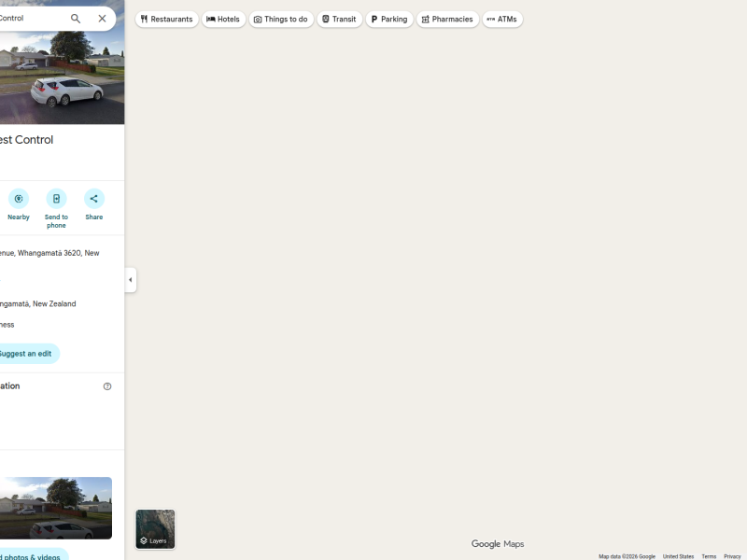Click the Share icon button

coord(93,199)
